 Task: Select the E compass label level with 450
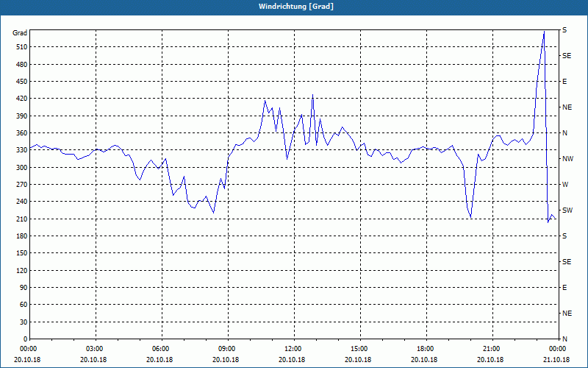pyautogui.click(x=564, y=82)
